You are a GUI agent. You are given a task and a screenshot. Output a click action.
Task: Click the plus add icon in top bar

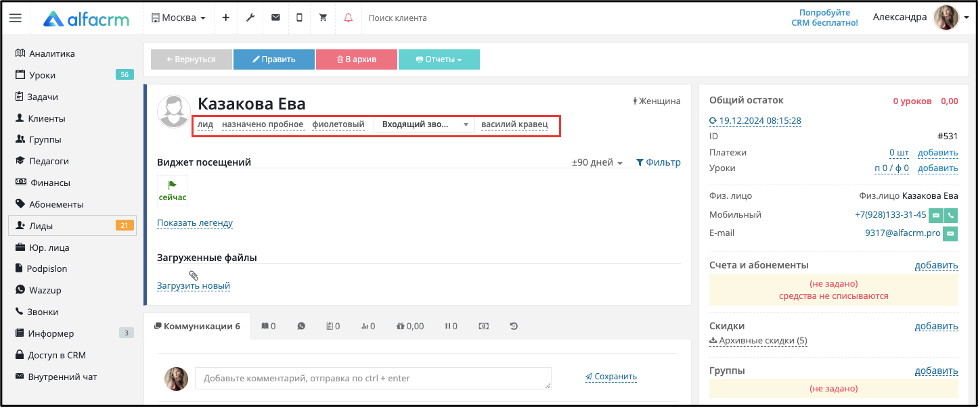pyautogui.click(x=226, y=18)
